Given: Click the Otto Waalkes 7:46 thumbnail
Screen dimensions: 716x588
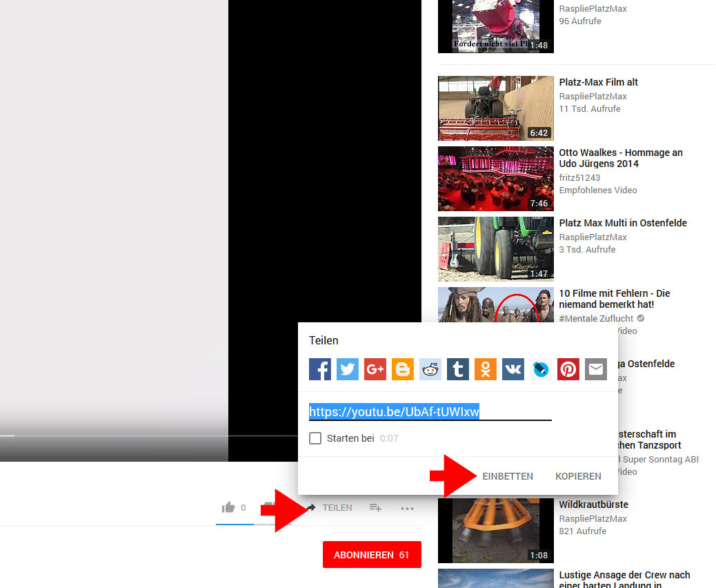Looking at the screenshot, I should click(495, 179).
